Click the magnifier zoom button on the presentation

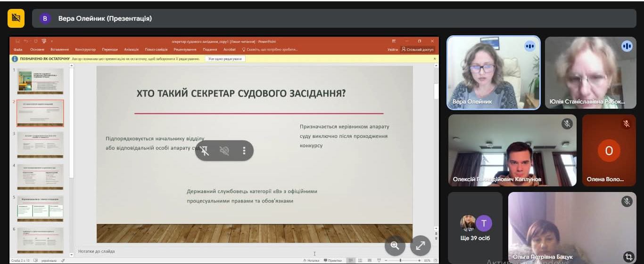click(395, 245)
